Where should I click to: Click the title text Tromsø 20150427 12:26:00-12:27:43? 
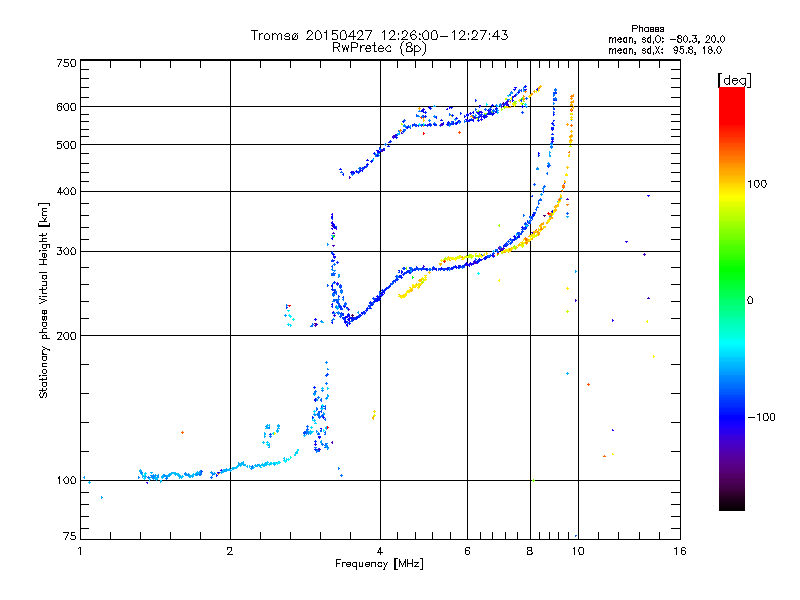(379, 35)
